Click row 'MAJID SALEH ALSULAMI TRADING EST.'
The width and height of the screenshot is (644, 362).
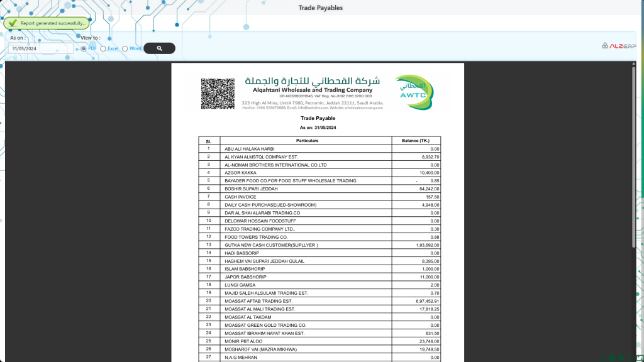click(319, 293)
